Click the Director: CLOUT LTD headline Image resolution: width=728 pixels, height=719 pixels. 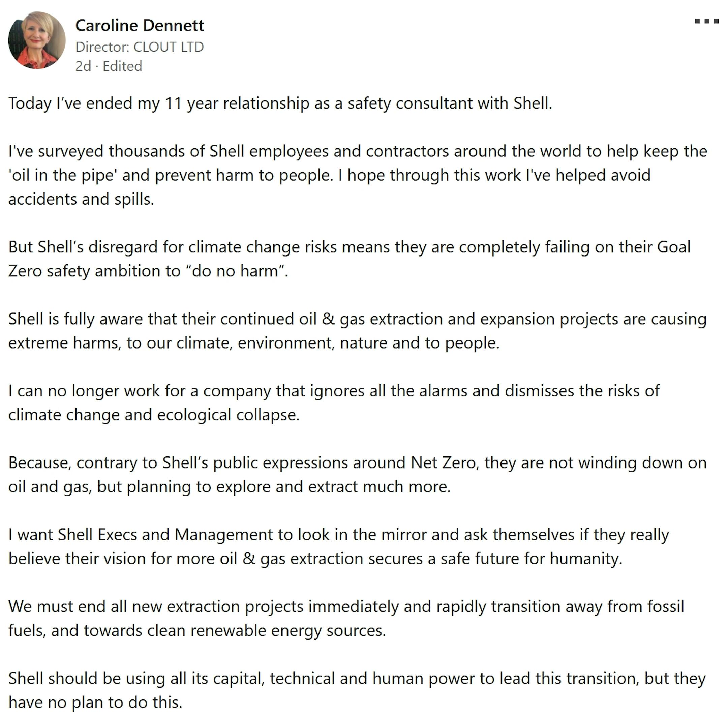tap(140, 47)
